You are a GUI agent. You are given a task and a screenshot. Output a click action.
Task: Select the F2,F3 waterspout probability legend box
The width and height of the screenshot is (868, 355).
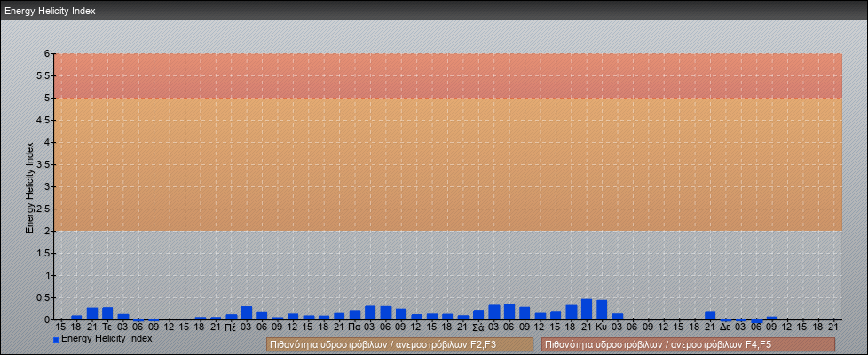399,344
